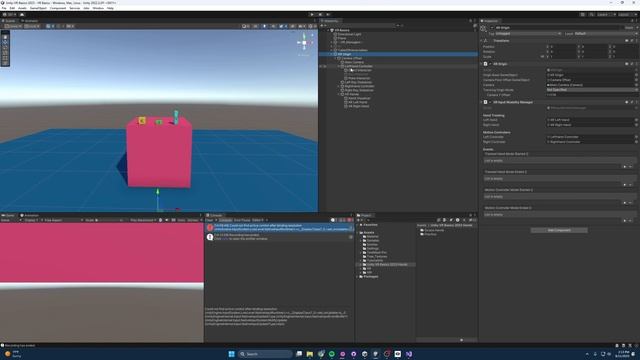Screen dimensions: 640x360
Task: Switch to the Animator tab
Action: (x=29, y=21)
